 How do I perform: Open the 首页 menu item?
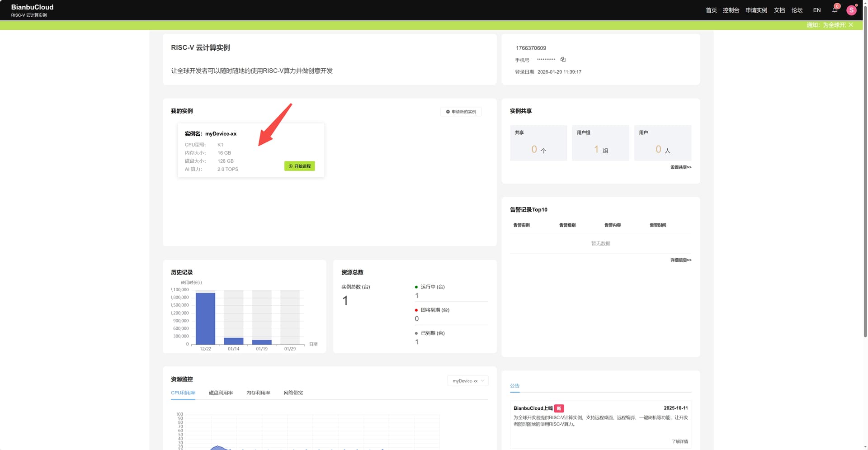tap(711, 10)
